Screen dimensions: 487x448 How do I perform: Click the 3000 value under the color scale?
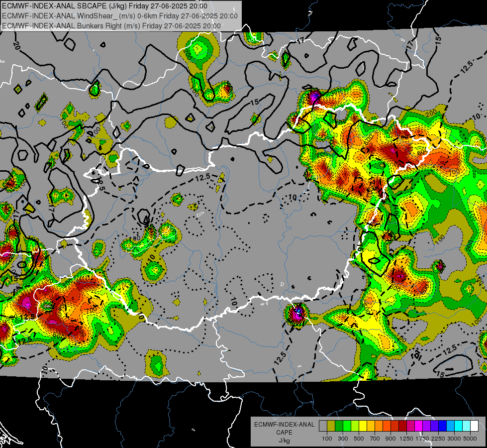pos(454,439)
